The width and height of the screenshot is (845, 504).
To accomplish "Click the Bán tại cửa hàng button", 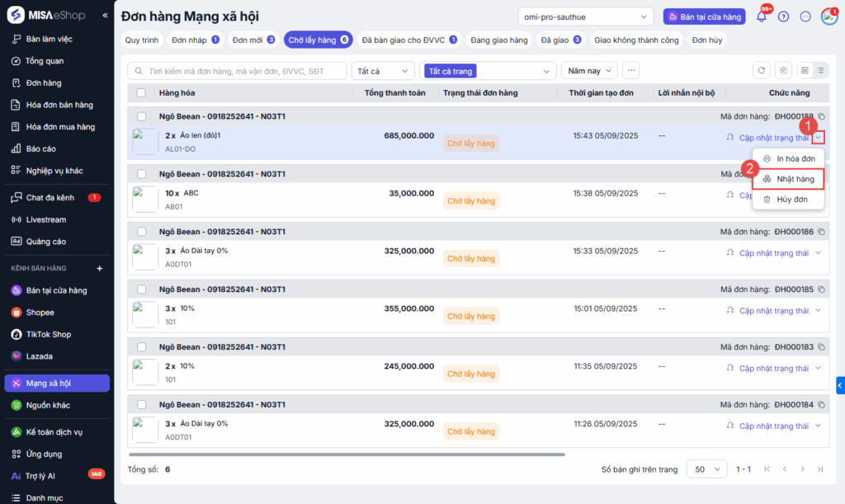I will click(x=704, y=16).
